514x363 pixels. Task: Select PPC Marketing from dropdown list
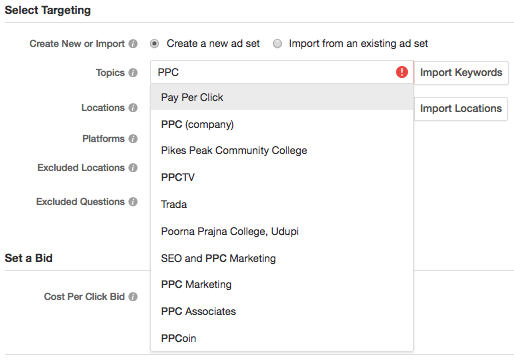coord(282,284)
